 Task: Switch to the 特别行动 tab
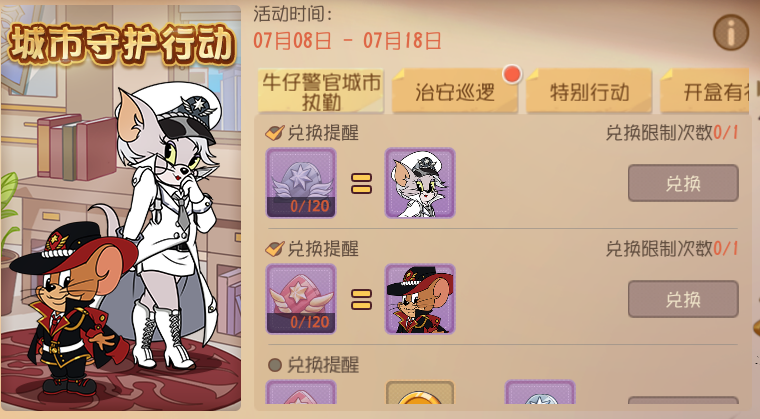[x=589, y=91]
